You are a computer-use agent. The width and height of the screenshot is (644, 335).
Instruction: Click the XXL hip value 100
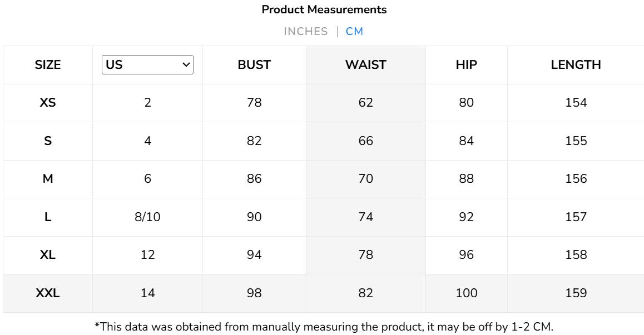click(466, 293)
